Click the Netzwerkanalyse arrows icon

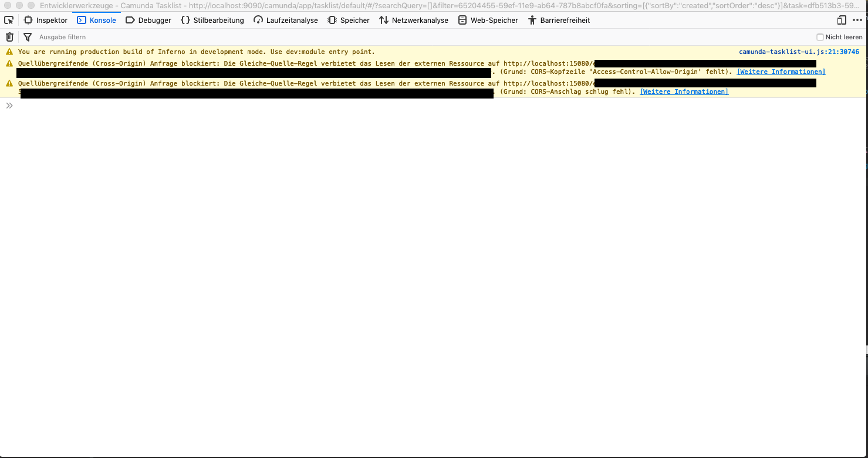click(384, 20)
